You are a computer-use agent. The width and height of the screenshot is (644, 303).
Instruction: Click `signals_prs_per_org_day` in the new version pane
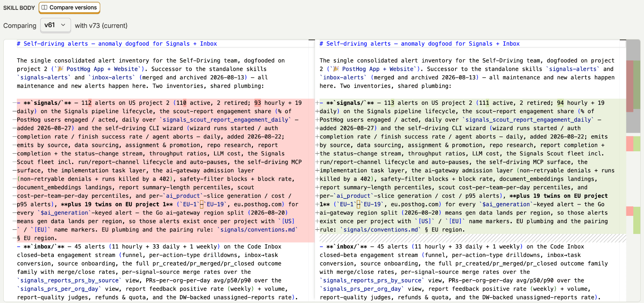(361, 289)
